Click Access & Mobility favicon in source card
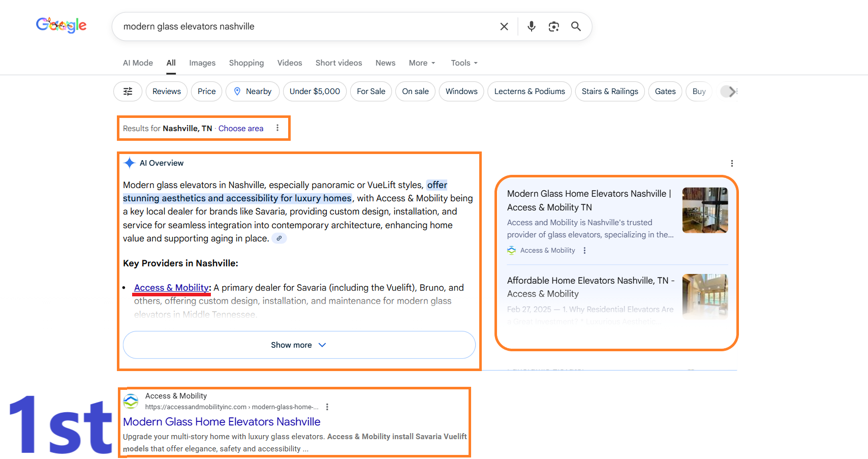Image resolution: width=868 pixels, height=459 pixels. (512, 251)
